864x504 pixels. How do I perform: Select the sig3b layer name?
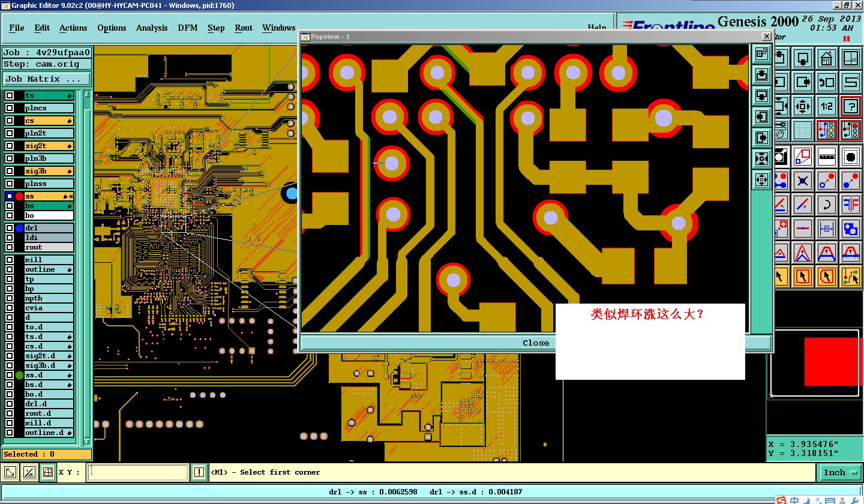pos(49,171)
